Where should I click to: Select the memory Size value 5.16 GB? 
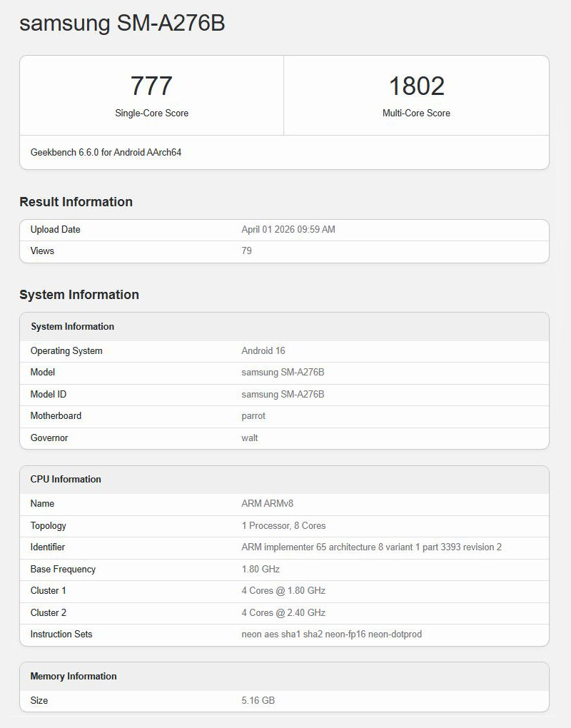click(x=258, y=700)
